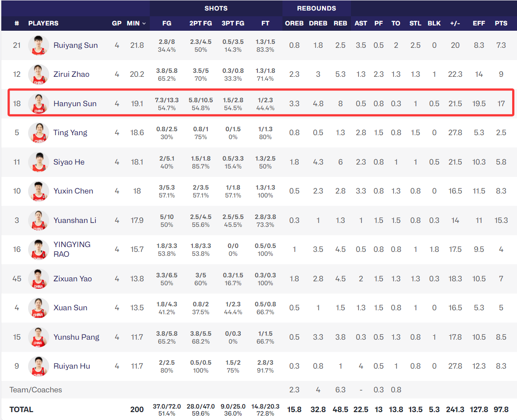
Task: Click Siyao He's player avatar
Action: [39, 162]
